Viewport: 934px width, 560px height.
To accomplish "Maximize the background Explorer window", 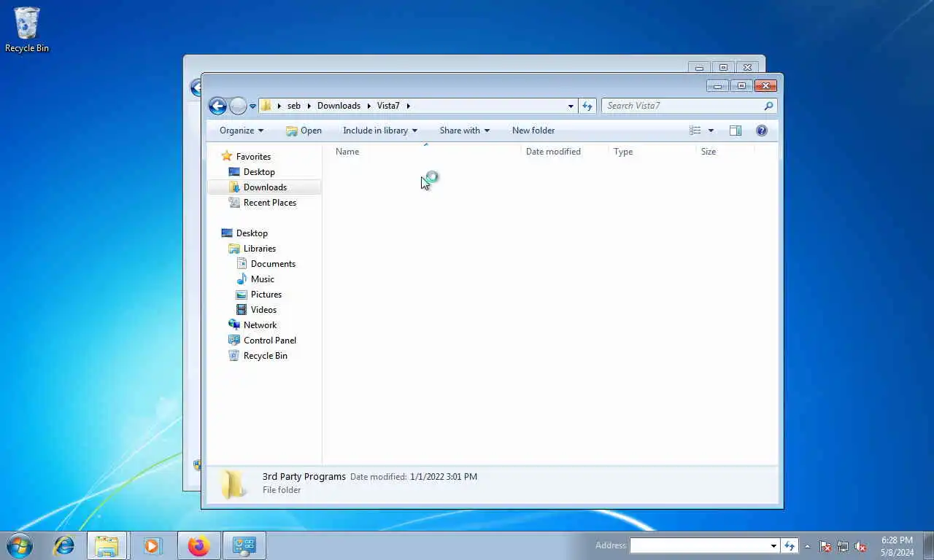I will (723, 67).
